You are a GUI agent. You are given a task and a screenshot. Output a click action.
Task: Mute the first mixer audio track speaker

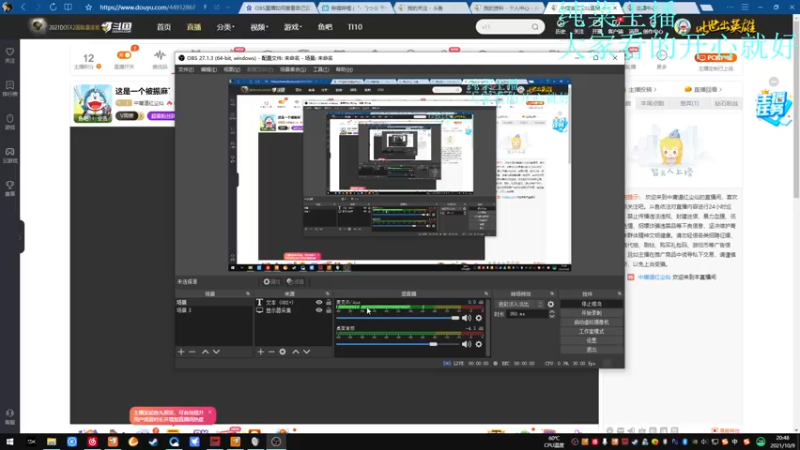point(466,318)
